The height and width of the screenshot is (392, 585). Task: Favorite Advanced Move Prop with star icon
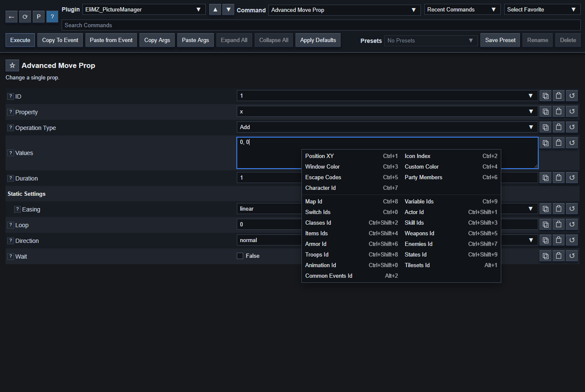[x=12, y=65]
